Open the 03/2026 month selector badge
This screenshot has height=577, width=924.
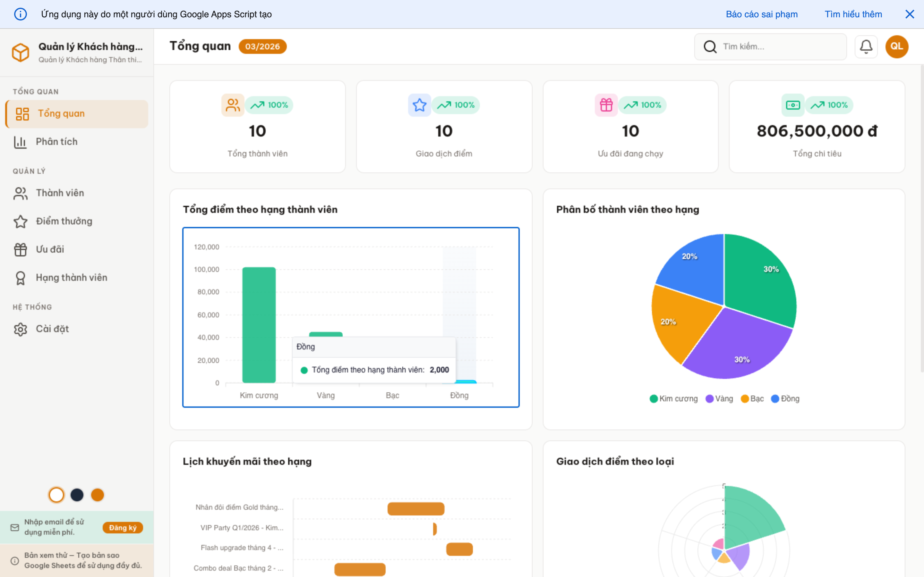click(262, 46)
